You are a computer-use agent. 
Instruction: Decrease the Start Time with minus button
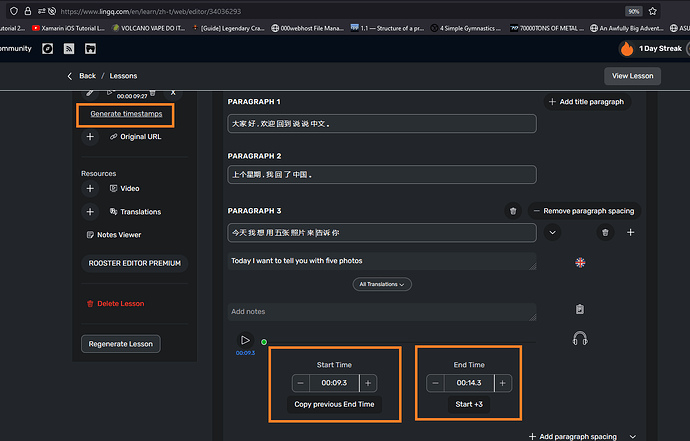click(301, 383)
